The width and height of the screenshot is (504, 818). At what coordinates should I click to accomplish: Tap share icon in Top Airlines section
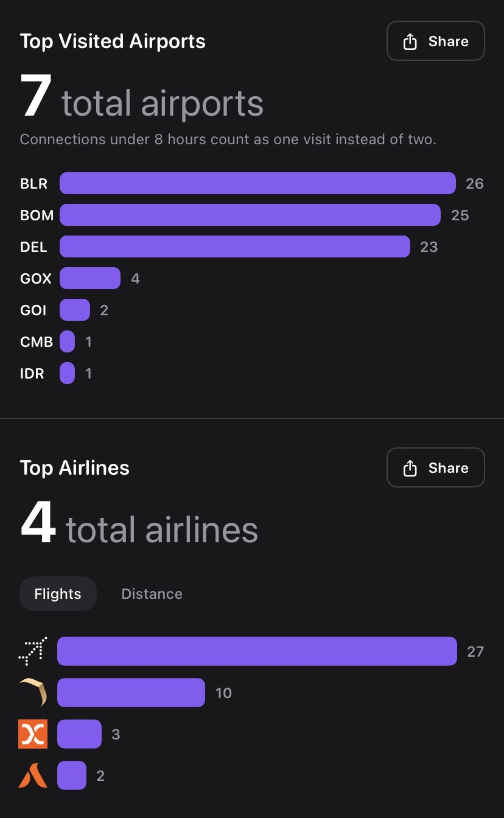click(410, 468)
